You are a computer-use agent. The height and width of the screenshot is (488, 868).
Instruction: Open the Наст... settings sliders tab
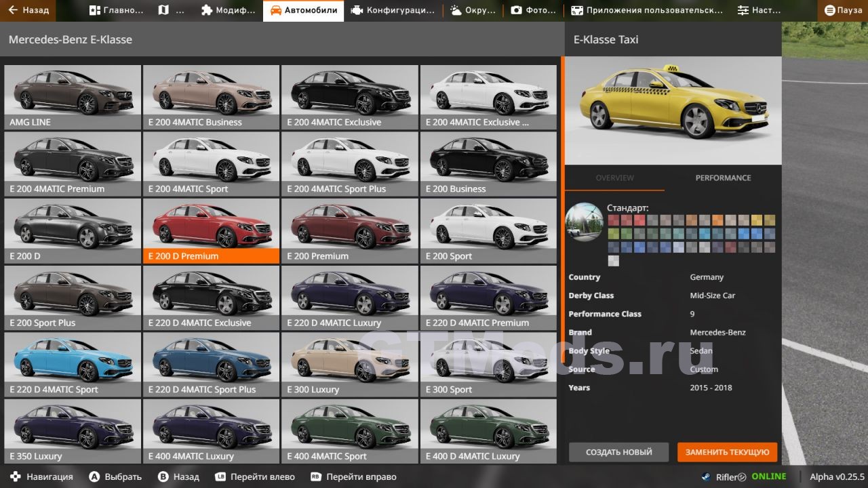pos(759,10)
